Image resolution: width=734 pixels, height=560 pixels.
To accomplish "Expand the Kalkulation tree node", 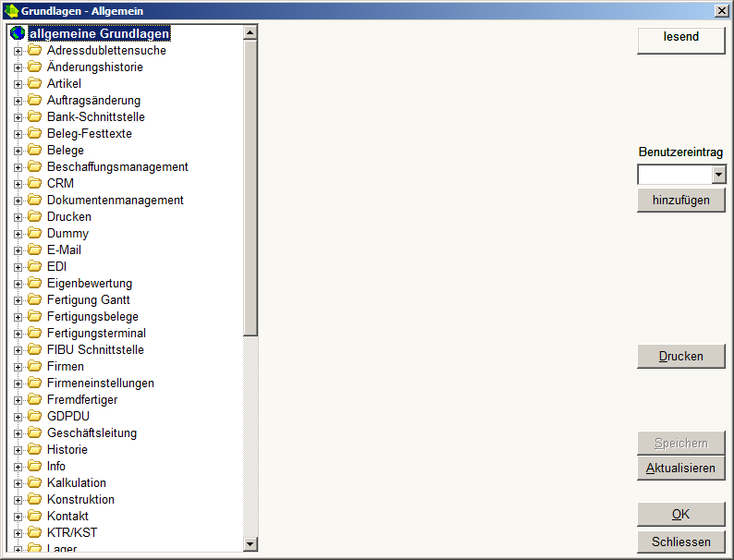I will [x=18, y=483].
